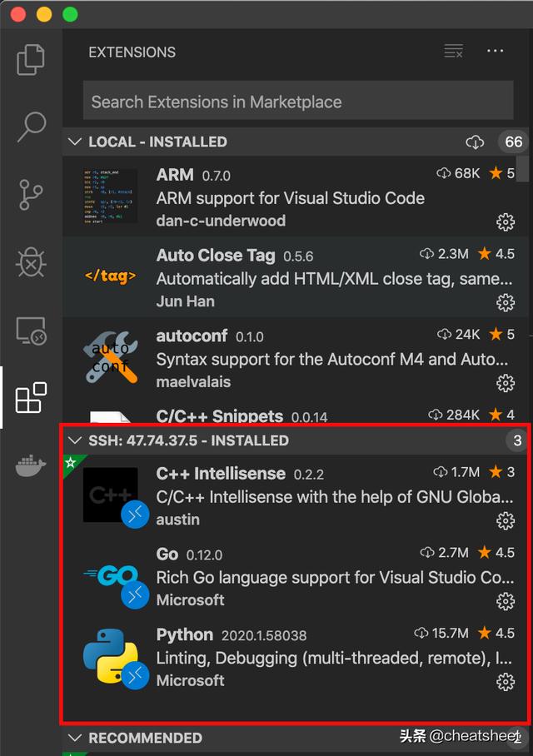The image size is (533, 756).
Task: Open manage gear for autoconf extension
Action: point(506,383)
